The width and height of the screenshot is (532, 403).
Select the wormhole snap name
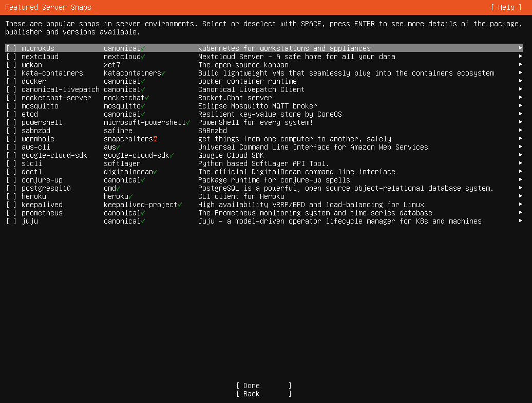[x=38, y=139]
